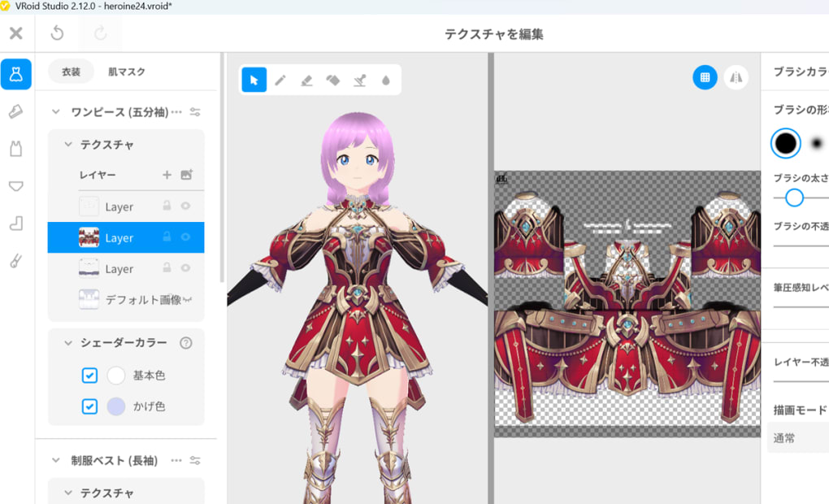
Task: Toggle visibility of the first Layer
Action: click(185, 206)
